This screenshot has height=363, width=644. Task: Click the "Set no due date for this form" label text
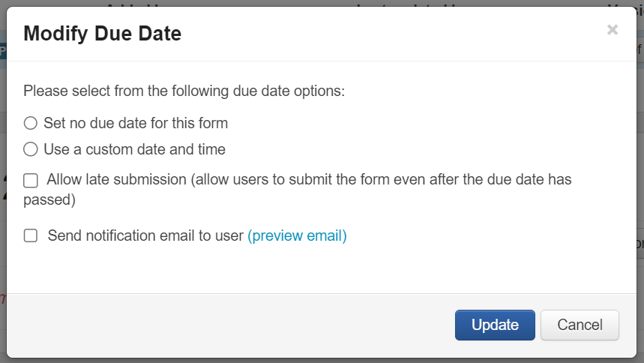tap(136, 123)
